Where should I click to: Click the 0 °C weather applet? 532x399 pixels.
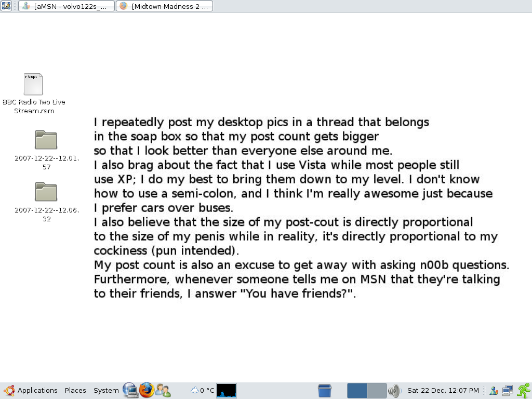point(203,391)
